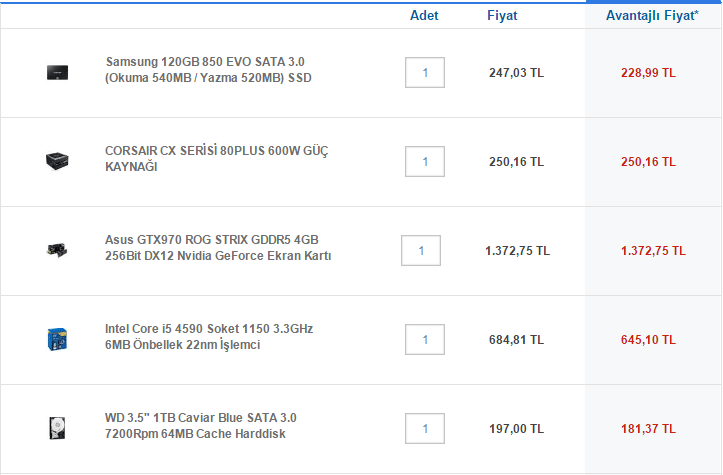The width and height of the screenshot is (723, 475).
Task: Click the 645,10 TL discounted processor price
Action: [x=648, y=340]
